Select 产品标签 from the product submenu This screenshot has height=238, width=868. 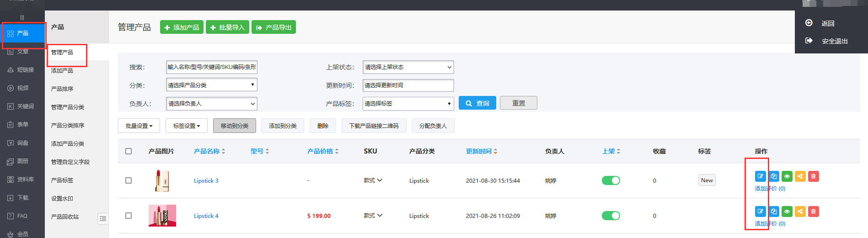tap(62, 180)
